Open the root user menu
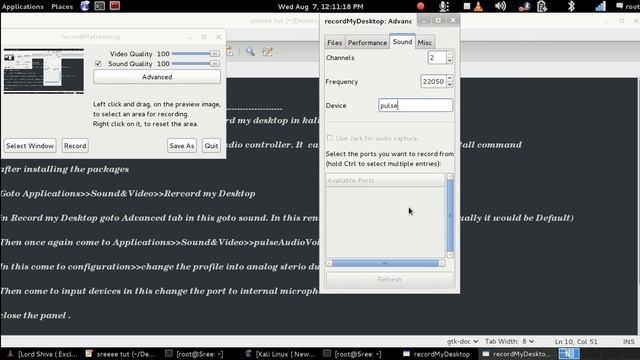 tap(627, 6)
